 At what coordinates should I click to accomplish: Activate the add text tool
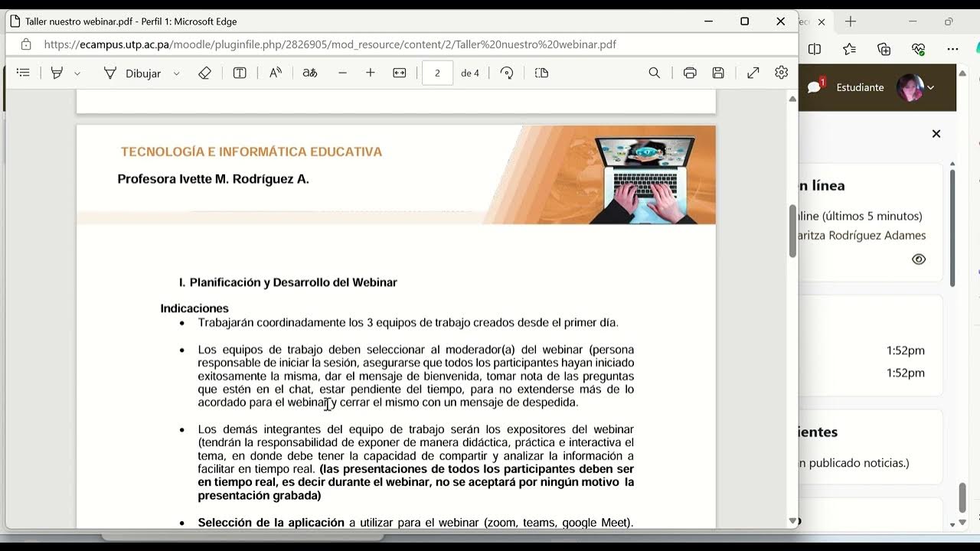pos(240,73)
